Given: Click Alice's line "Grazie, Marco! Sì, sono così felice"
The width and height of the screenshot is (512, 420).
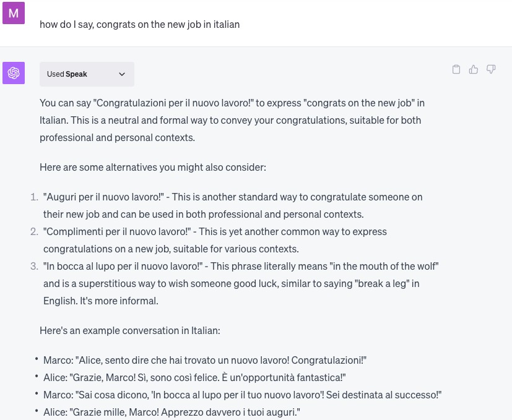Looking at the screenshot, I should [194, 377].
